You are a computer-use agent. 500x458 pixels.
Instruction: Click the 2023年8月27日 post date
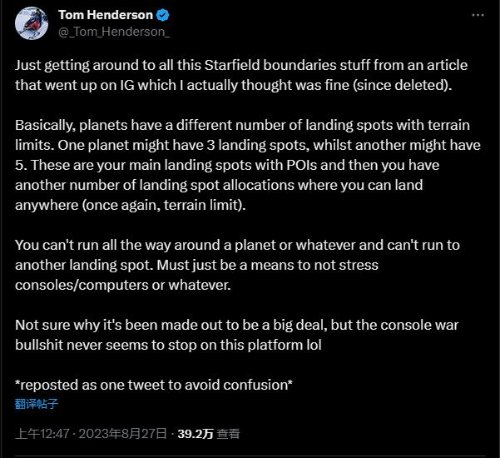[x=123, y=434]
